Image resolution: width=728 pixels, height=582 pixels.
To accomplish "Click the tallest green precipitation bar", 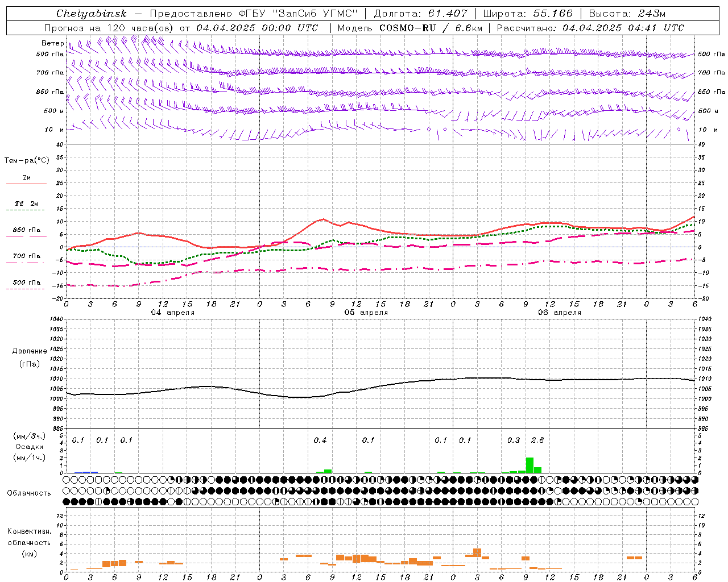I will click(x=530, y=465).
